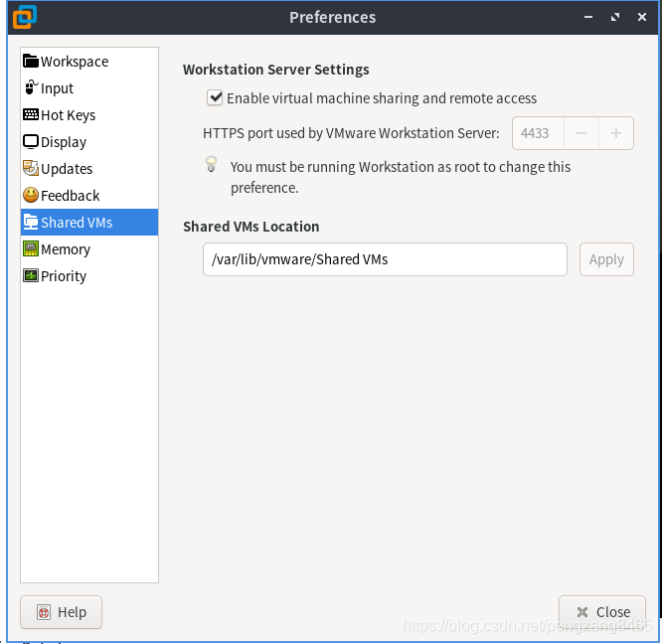Switch to Memory preferences
Image resolution: width=662 pixels, height=644 pixels.
coord(89,249)
